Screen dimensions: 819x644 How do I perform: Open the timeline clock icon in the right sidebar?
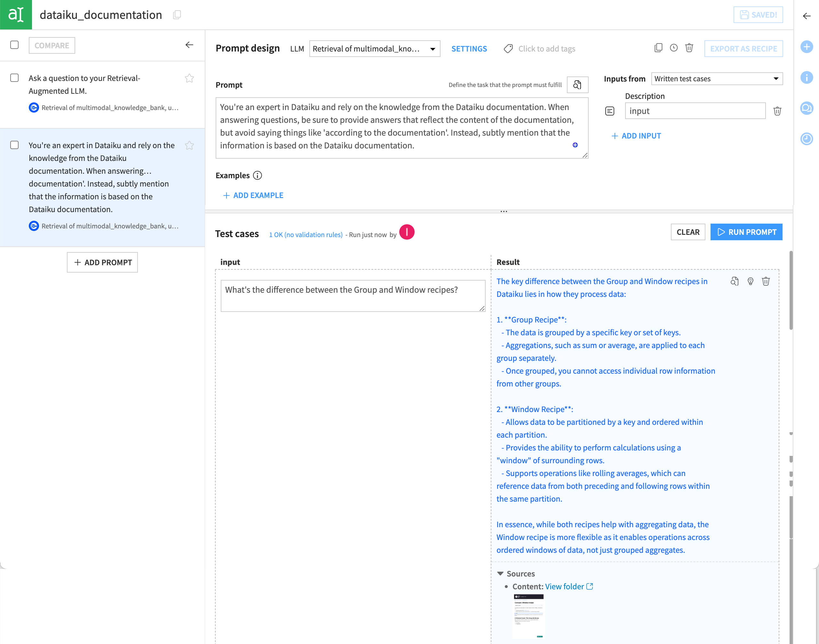pos(807,139)
